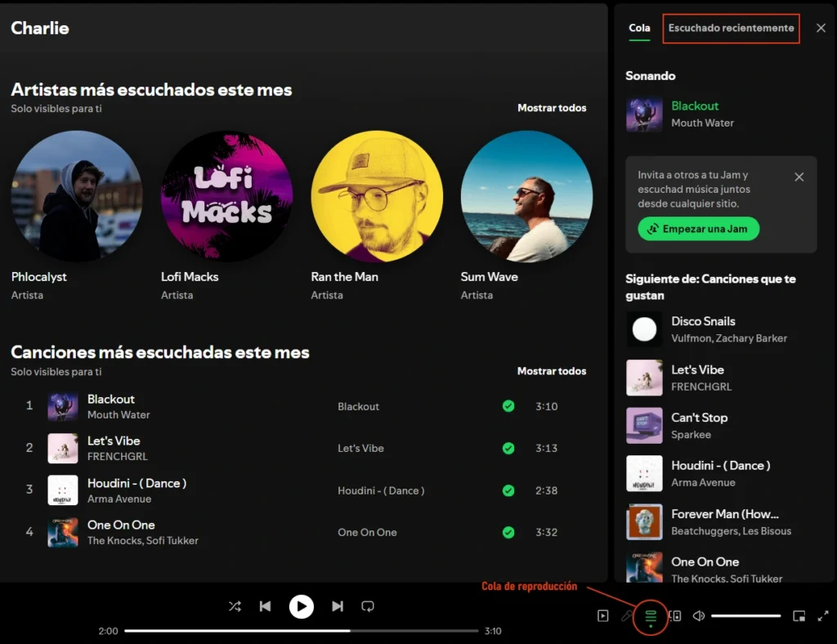Open the lyrics microphone icon

coord(627,616)
